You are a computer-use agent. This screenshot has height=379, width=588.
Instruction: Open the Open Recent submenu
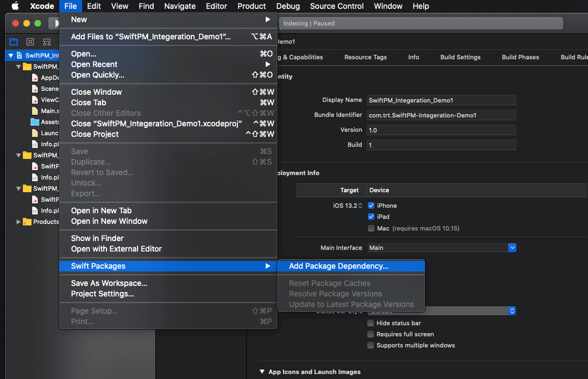pos(168,64)
